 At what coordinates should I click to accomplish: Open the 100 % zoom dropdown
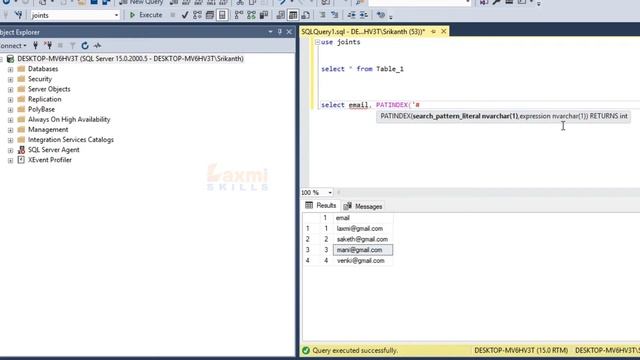coord(330,193)
